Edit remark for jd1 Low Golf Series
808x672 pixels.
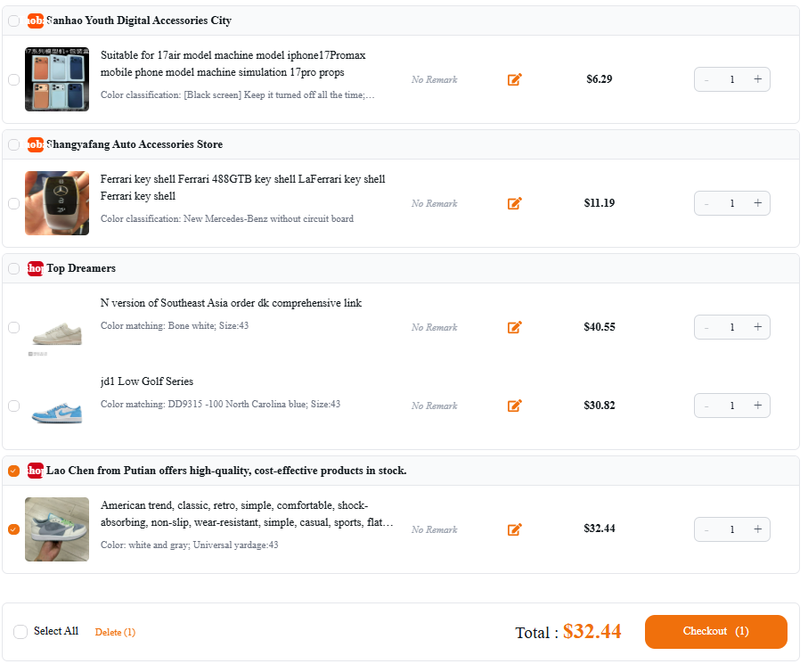coord(514,406)
